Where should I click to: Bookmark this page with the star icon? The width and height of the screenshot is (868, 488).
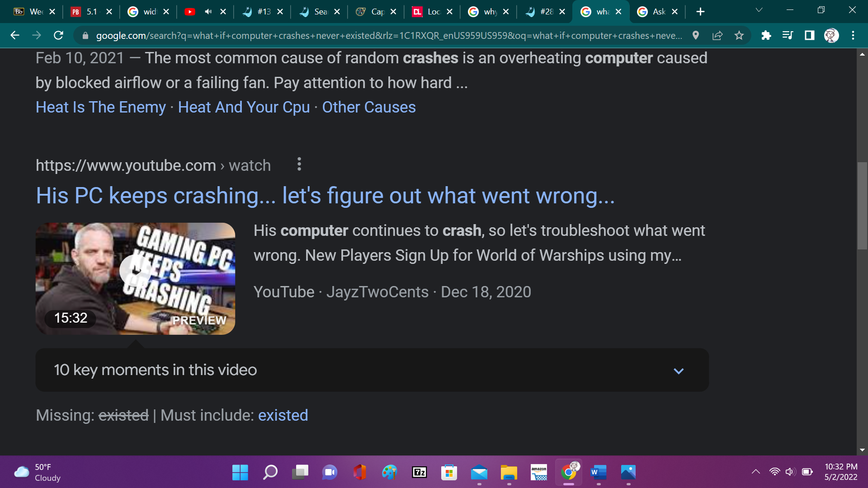tap(739, 35)
